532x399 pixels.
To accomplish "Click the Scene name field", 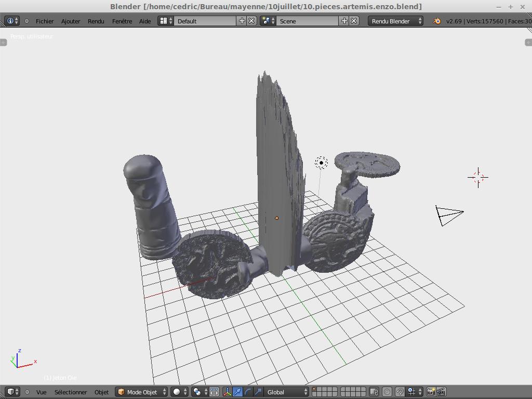I will tap(308, 21).
